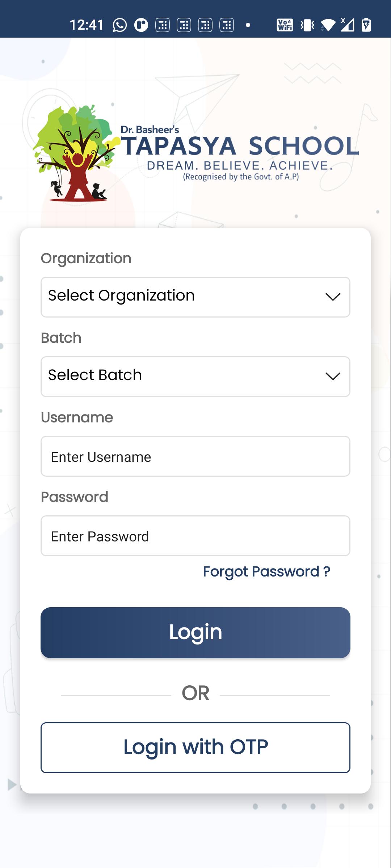Click the Organization dropdown chevron arrow
This screenshot has height=868, width=391.
(x=333, y=297)
